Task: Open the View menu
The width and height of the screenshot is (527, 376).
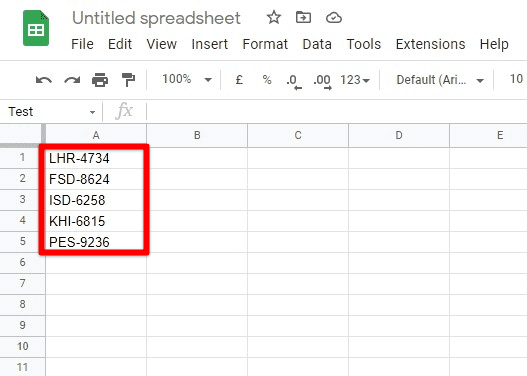Action: 162,44
